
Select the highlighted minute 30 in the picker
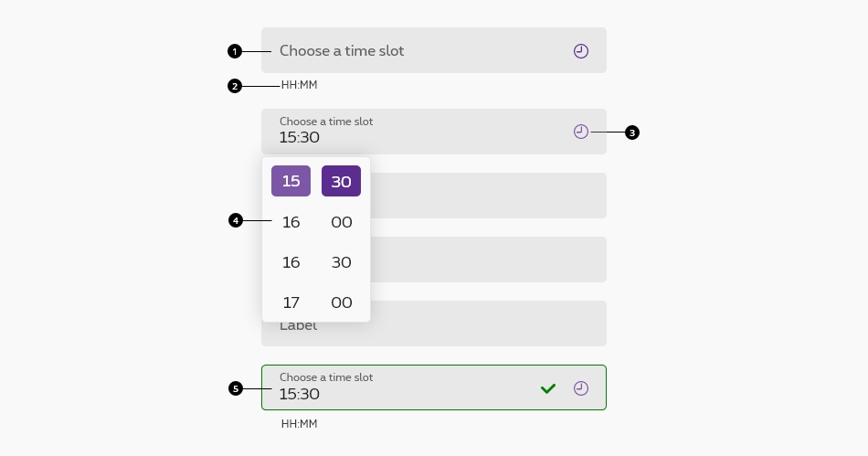[x=341, y=181]
